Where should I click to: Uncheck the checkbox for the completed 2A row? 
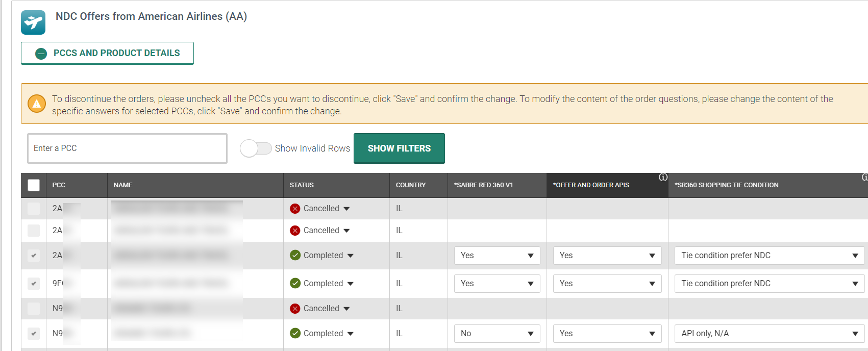pos(34,256)
